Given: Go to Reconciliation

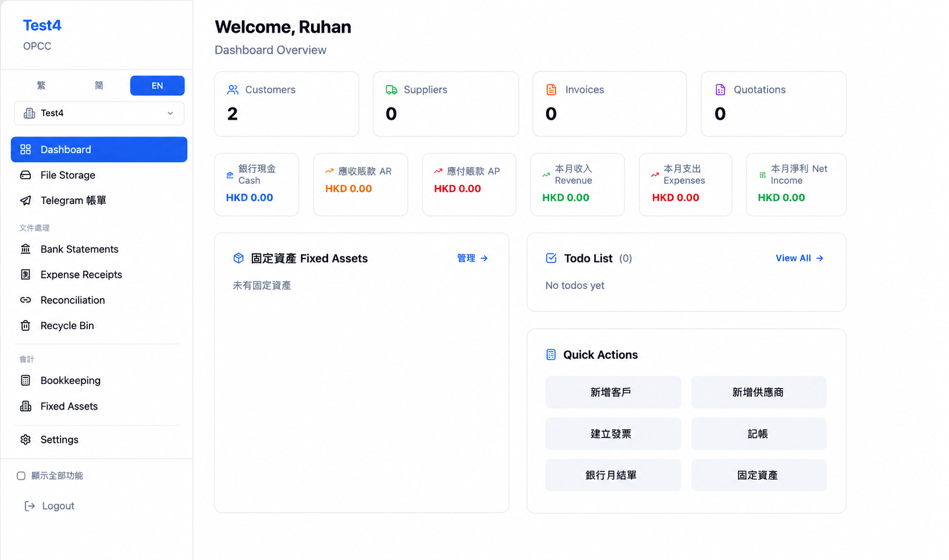Looking at the screenshot, I should coord(99,300).
